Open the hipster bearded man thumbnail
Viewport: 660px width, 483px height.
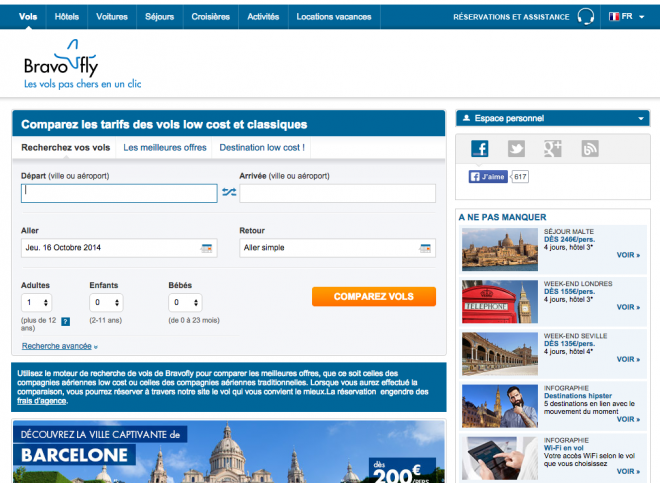500,406
